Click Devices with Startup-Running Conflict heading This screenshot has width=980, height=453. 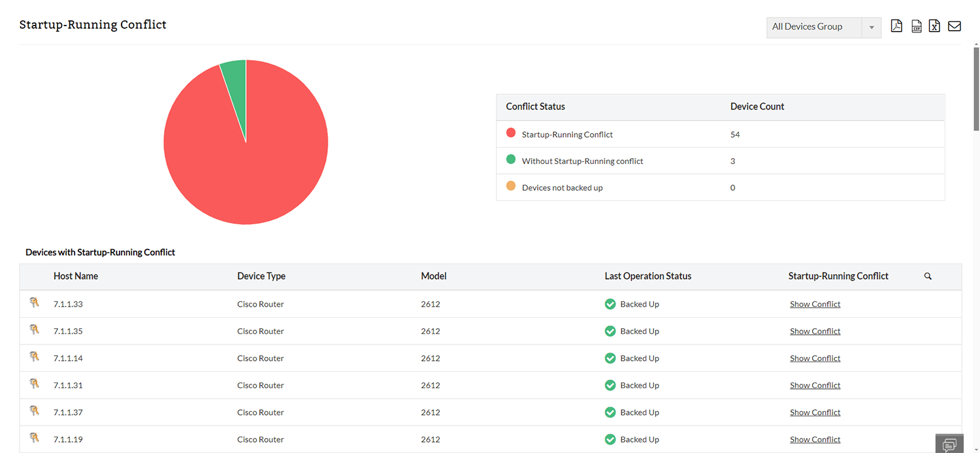pos(101,252)
